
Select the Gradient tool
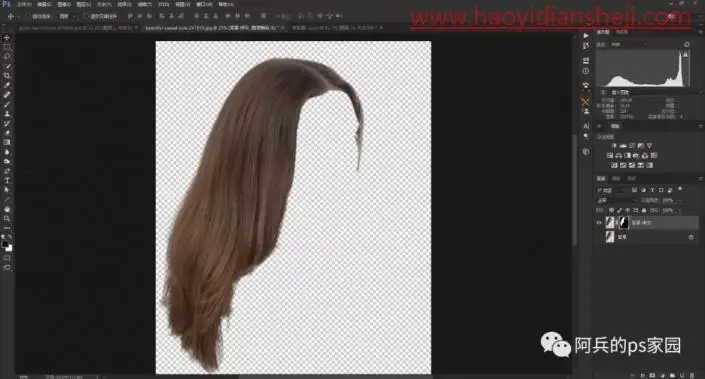[x=7, y=142]
